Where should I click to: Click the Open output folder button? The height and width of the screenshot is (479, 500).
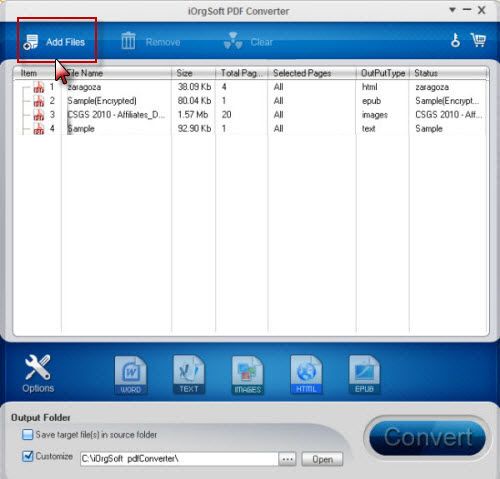tap(322, 459)
